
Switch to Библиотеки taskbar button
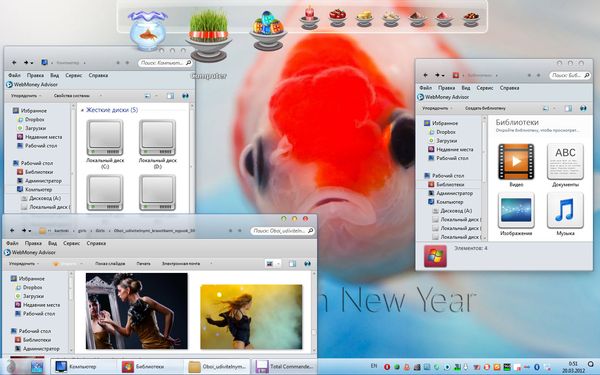[150, 367]
